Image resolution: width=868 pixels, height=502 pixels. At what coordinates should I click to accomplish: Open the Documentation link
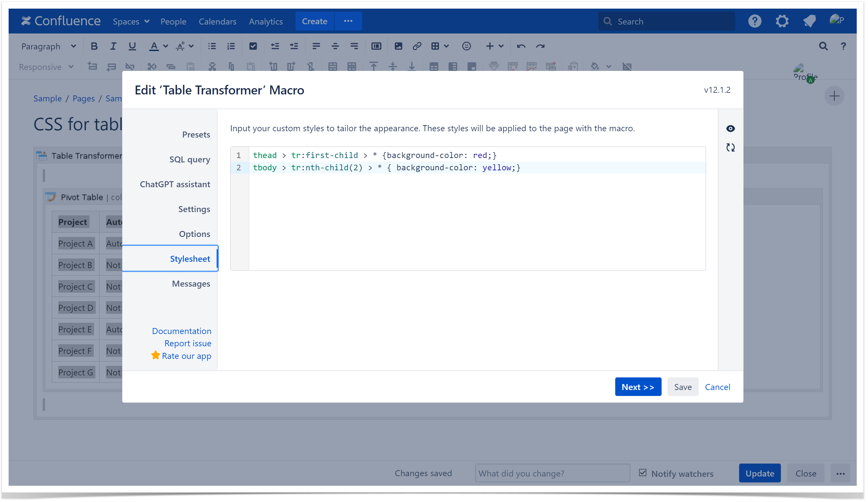[182, 331]
